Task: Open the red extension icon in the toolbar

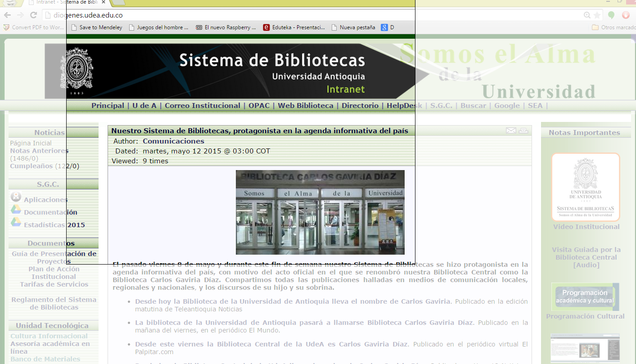Action: pyautogui.click(x=626, y=15)
